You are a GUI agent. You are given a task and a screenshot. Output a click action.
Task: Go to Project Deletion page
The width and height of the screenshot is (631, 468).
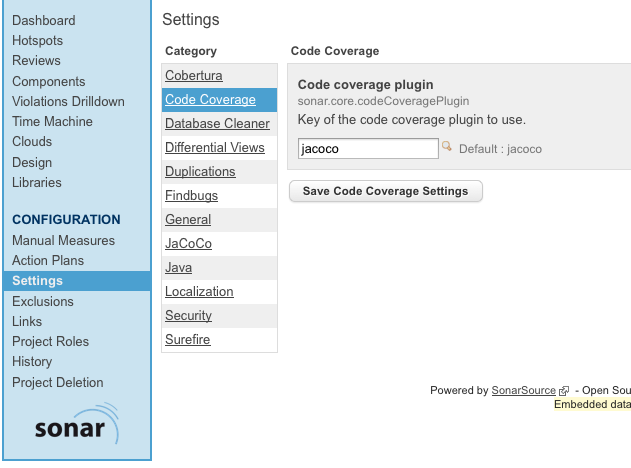[x=58, y=382]
